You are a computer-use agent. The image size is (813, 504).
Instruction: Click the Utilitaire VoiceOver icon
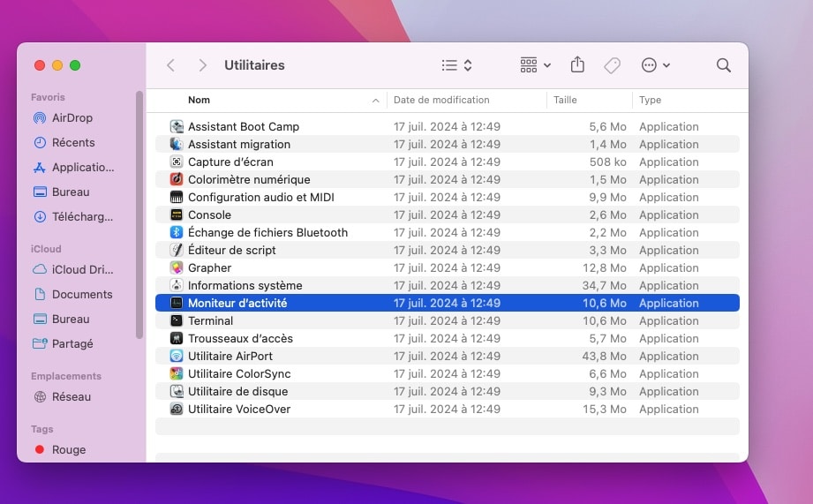[177, 409]
